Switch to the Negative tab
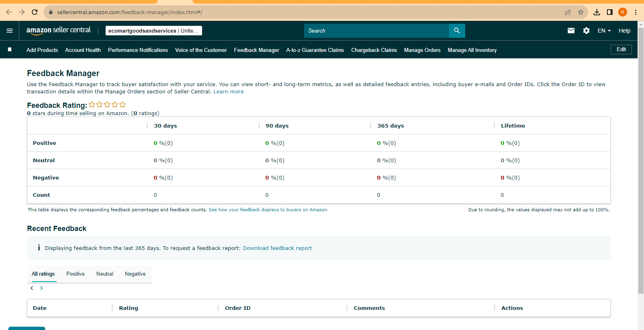The width and height of the screenshot is (644, 330). pos(135,274)
